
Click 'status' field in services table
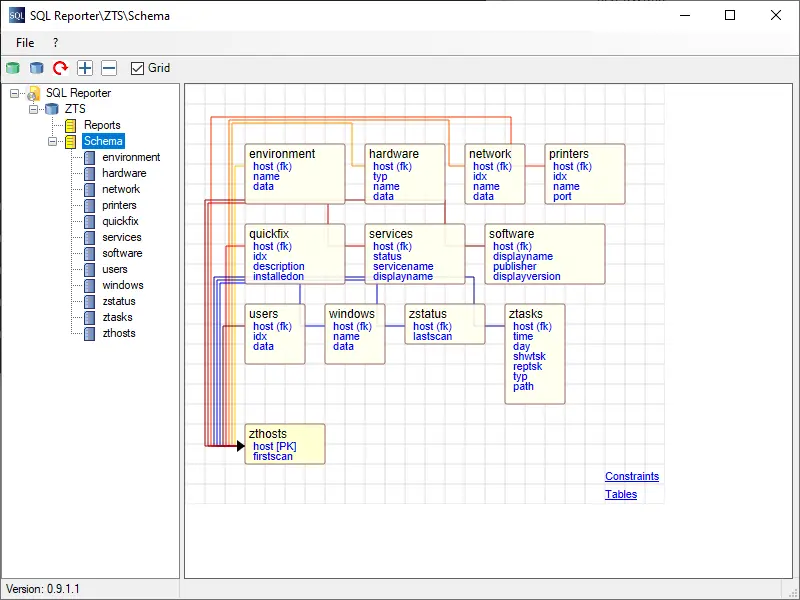(387, 256)
